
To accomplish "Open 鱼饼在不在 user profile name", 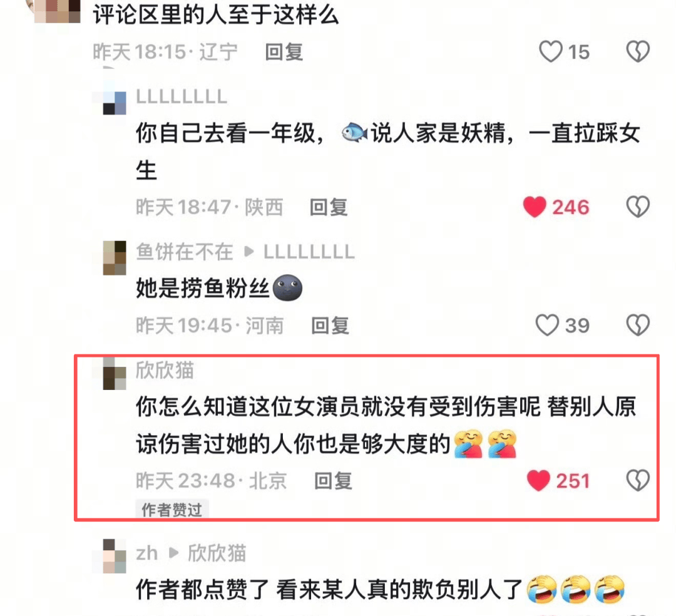I will coord(185,252).
